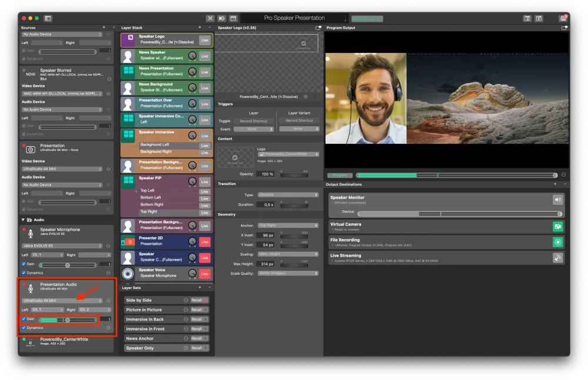Open the Logo image source dropdown
Viewport: 588px width, 380px height.
click(x=288, y=154)
